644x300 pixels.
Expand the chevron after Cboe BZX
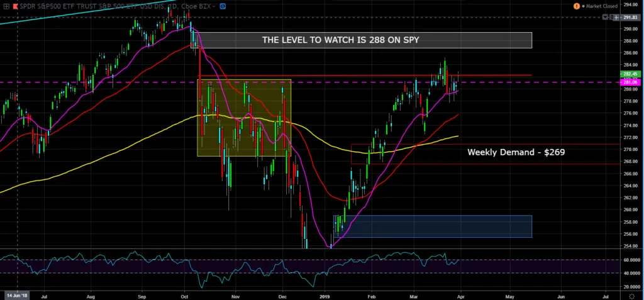tap(214, 6)
